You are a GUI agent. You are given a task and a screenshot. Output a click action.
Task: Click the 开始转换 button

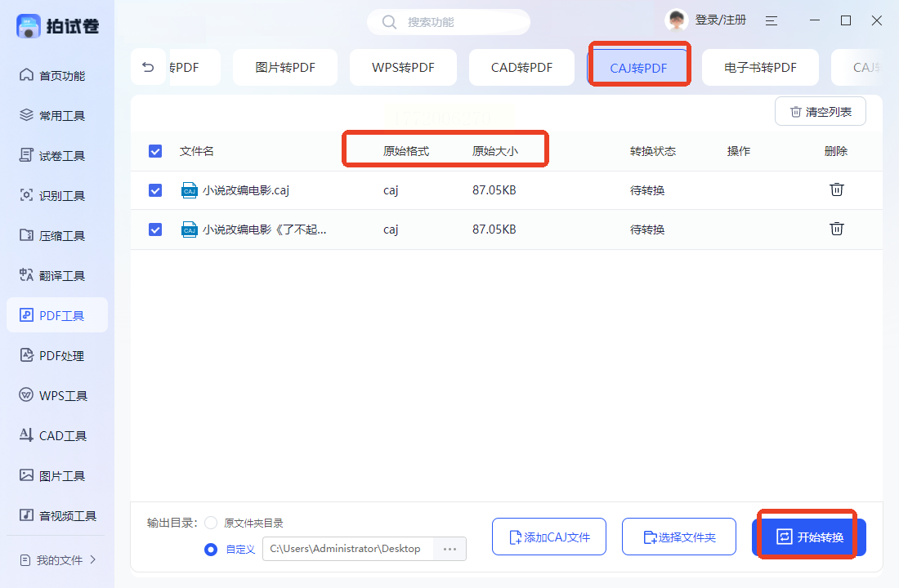pos(808,537)
